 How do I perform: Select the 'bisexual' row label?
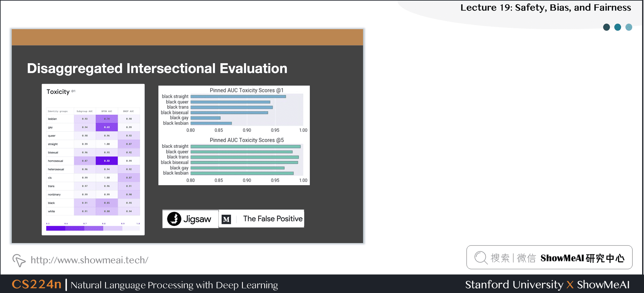53,153
